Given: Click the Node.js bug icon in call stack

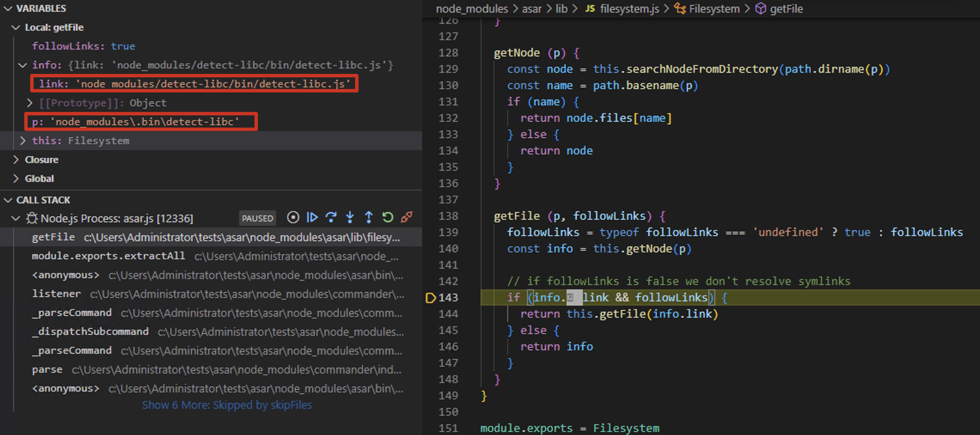Looking at the screenshot, I should coord(31,218).
